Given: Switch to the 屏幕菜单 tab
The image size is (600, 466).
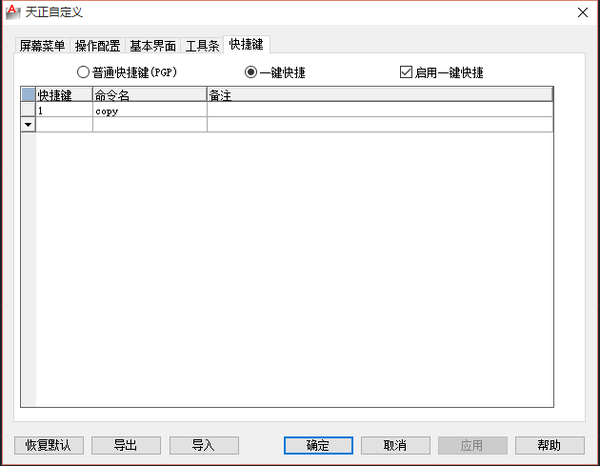Looking at the screenshot, I should (43, 46).
